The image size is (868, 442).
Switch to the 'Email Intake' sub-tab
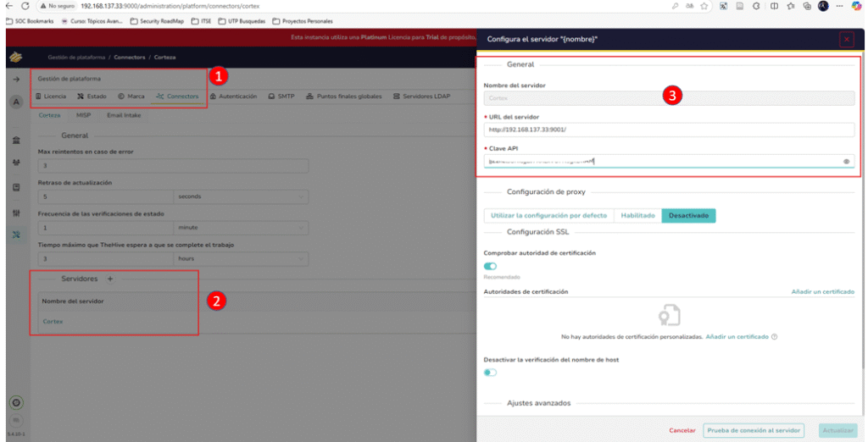click(124, 115)
